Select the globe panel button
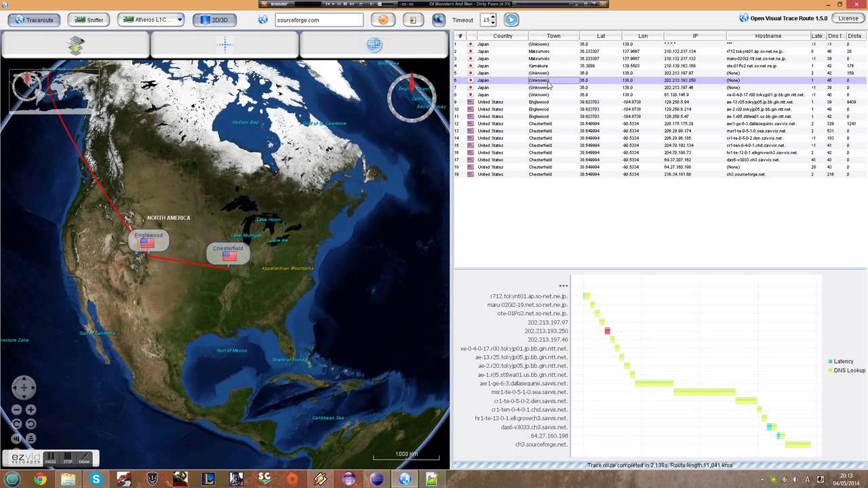 click(x=374, y=45)
